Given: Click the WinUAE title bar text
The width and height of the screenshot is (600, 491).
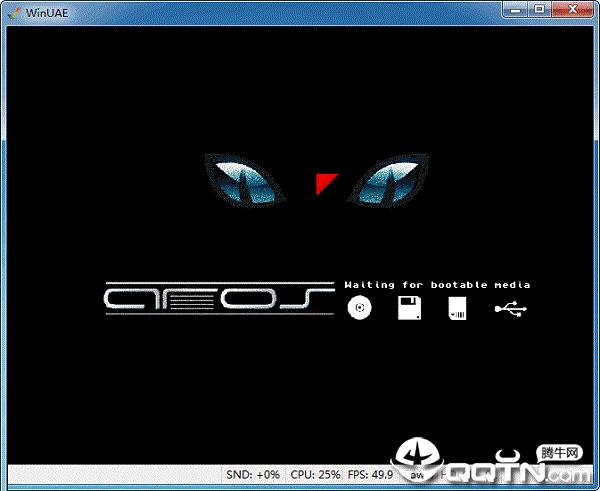Looking at the screenshot, I should click(x=47, y=13).
